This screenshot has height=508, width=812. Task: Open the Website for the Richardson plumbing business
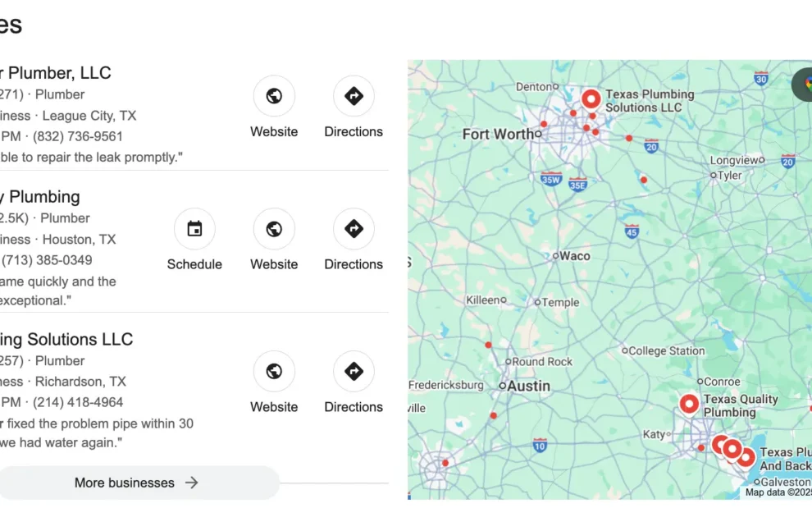coord(274,371)
